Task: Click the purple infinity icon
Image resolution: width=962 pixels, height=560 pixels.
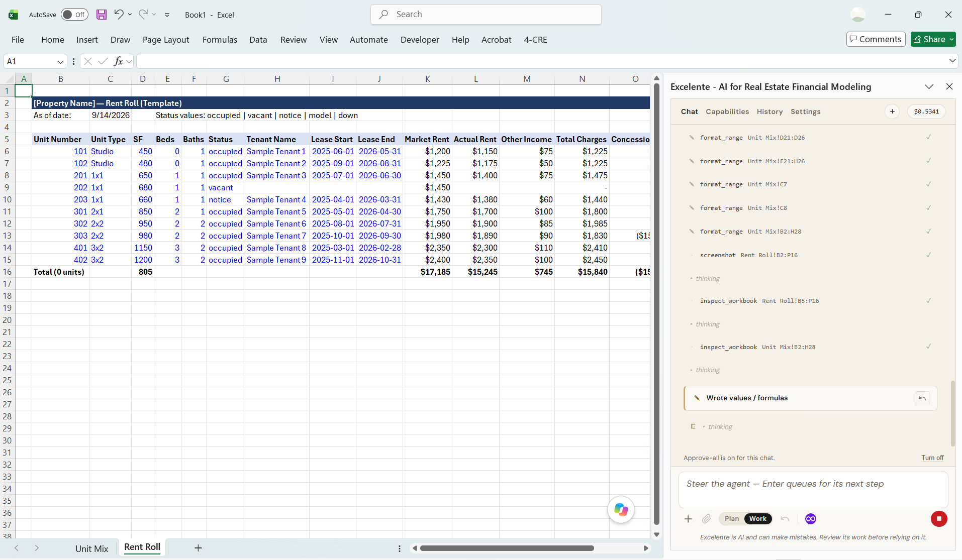Action: [810, 519]
